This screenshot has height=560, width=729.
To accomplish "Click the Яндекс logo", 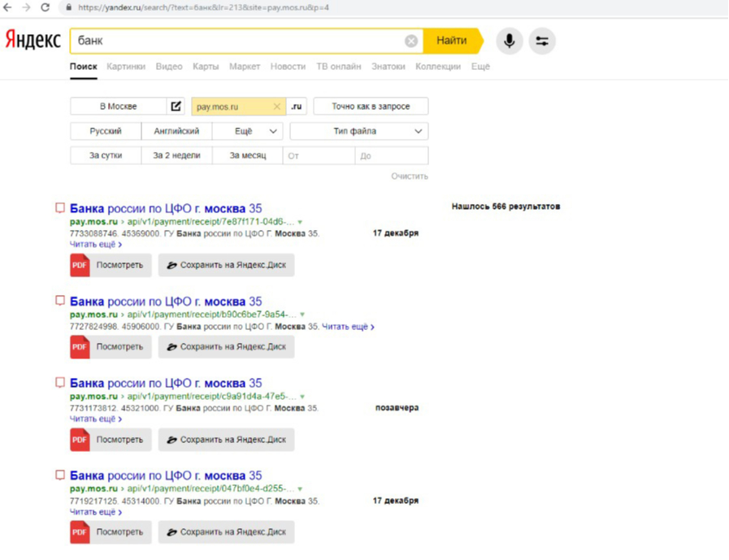I will click(x=33, y=40).
